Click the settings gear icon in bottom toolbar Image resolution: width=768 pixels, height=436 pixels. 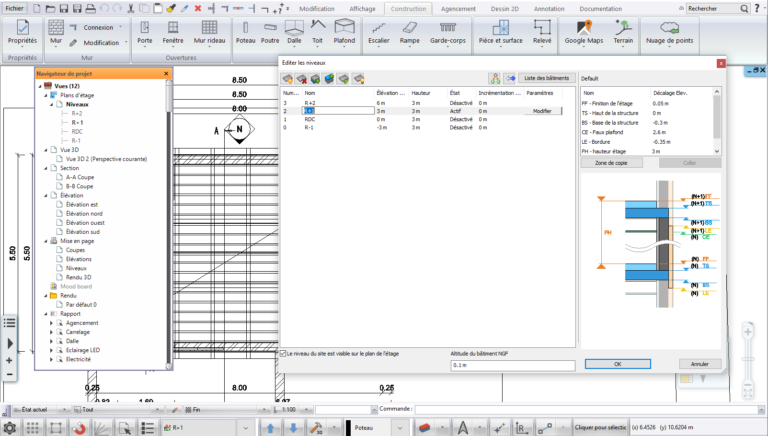9,428
